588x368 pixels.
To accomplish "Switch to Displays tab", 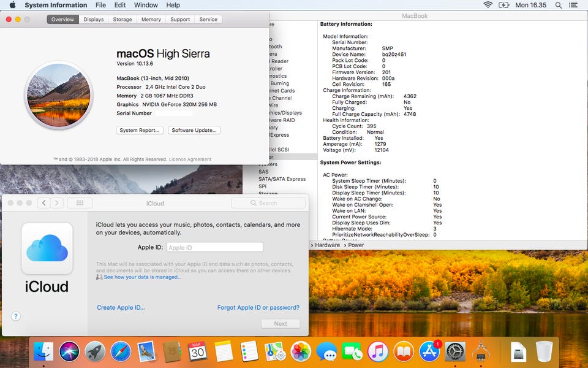I will coord(93,19).
